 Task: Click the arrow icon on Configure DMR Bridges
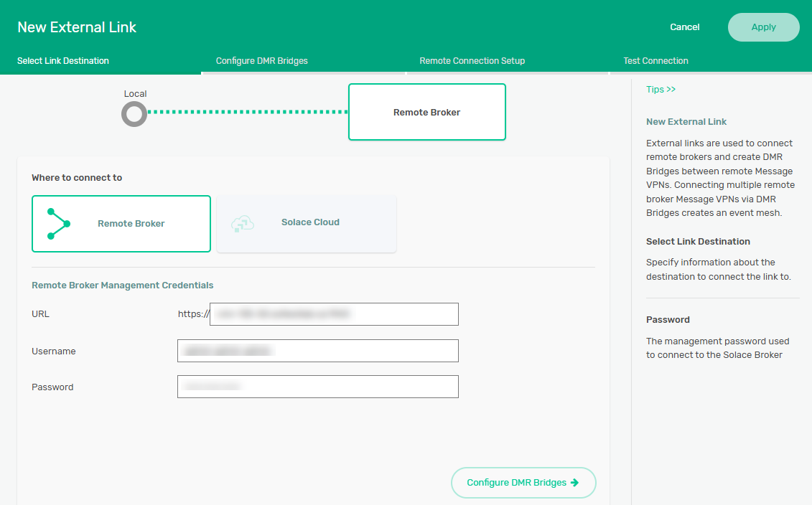click(574, 483)
